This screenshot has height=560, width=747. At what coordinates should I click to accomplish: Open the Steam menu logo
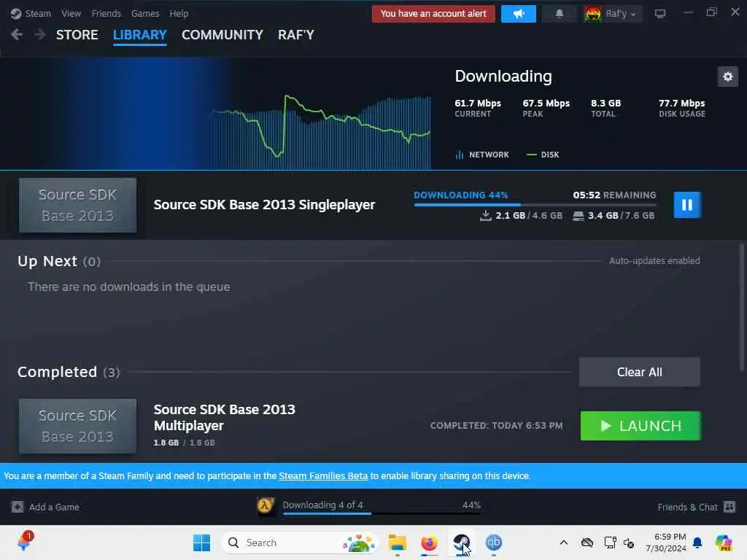tap(16, 13)
